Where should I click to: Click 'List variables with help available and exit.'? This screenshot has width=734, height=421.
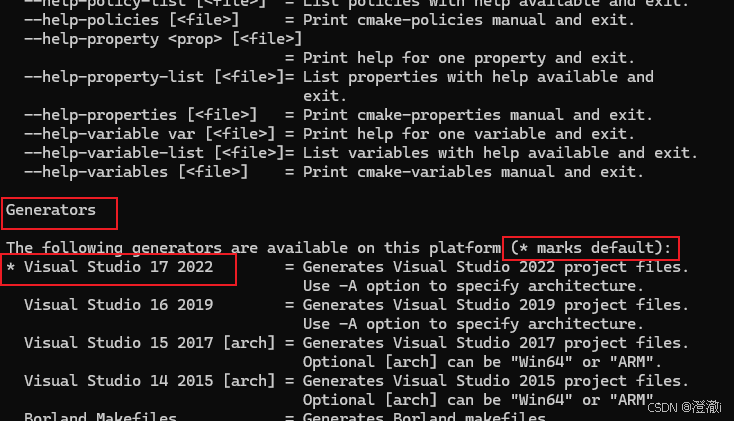tap(500, 153)
